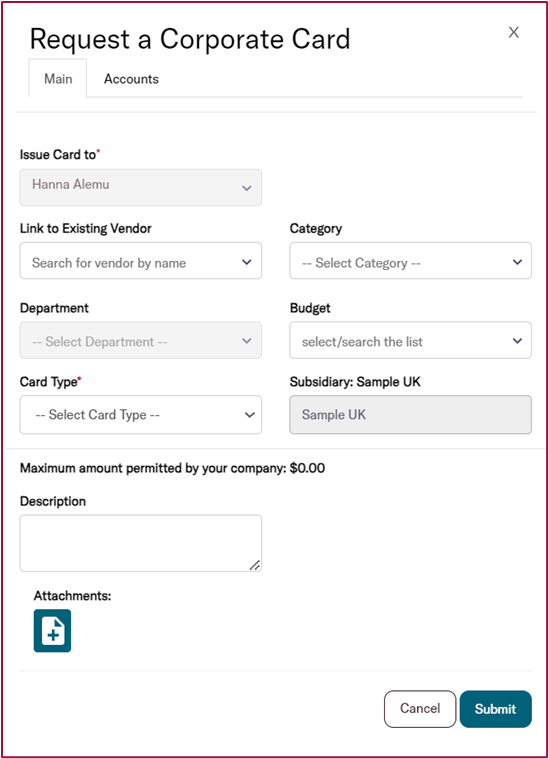
Task: Click the Budget field chevron arrow
Action: (x=517, y=341)
